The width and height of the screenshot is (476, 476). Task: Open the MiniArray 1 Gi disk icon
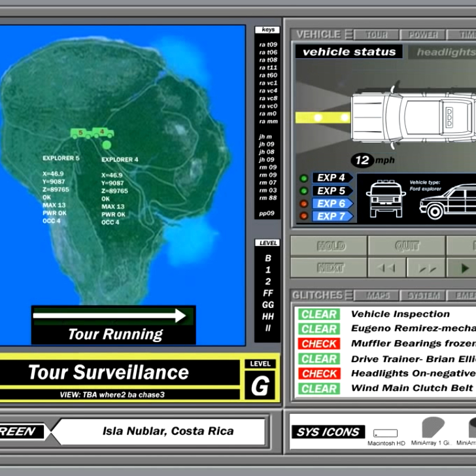(x=433, y=427)
